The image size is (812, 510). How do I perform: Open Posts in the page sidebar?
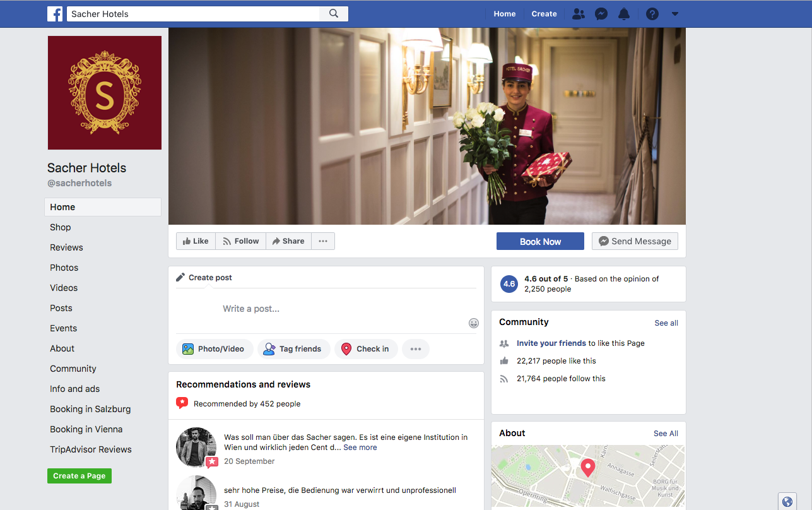61,308
